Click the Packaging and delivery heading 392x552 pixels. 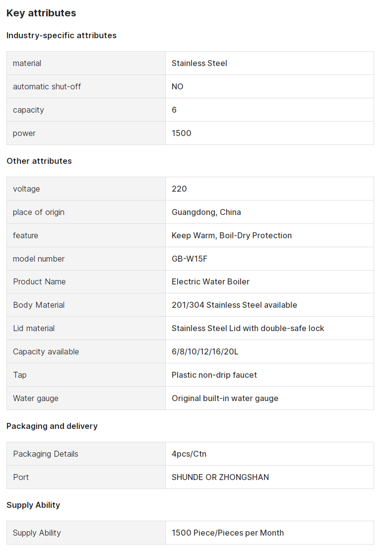[52, 426]
